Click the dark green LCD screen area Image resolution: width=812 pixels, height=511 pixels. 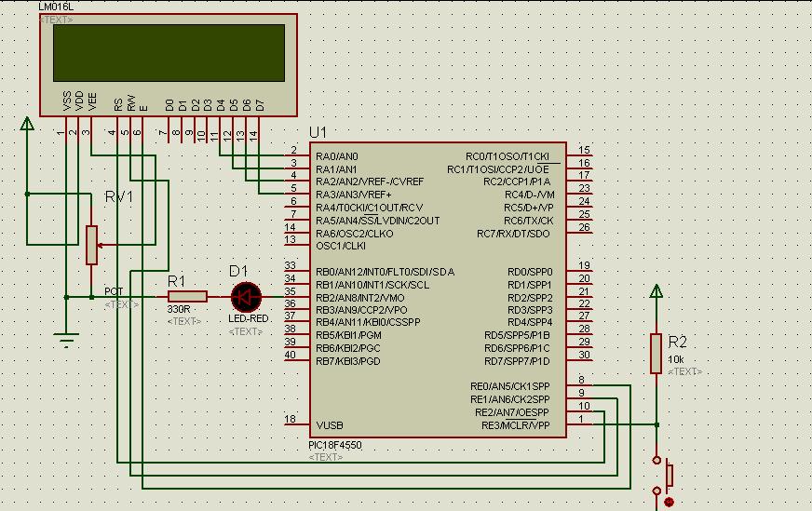tap(169, 53)
